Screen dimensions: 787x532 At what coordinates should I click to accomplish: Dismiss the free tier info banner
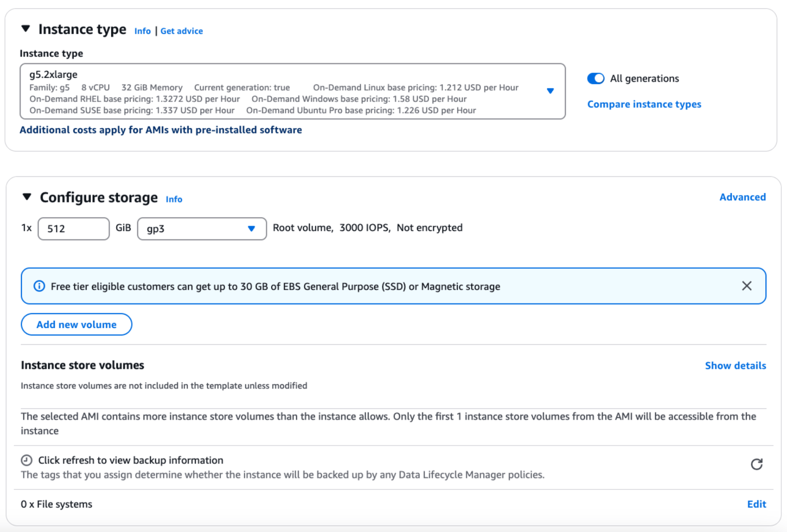747,286
